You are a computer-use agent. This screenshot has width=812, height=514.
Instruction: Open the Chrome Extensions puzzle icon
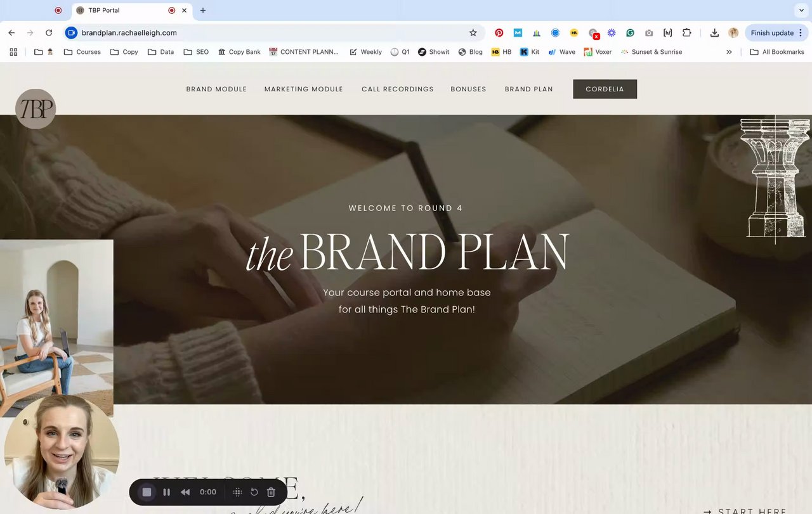click(686, 33)
